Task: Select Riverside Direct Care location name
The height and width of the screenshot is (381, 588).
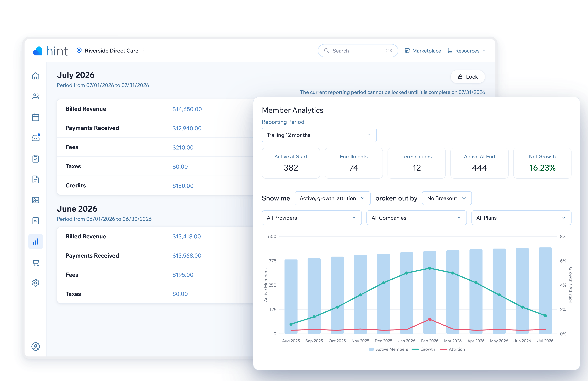Action: (x=111, y=50)
